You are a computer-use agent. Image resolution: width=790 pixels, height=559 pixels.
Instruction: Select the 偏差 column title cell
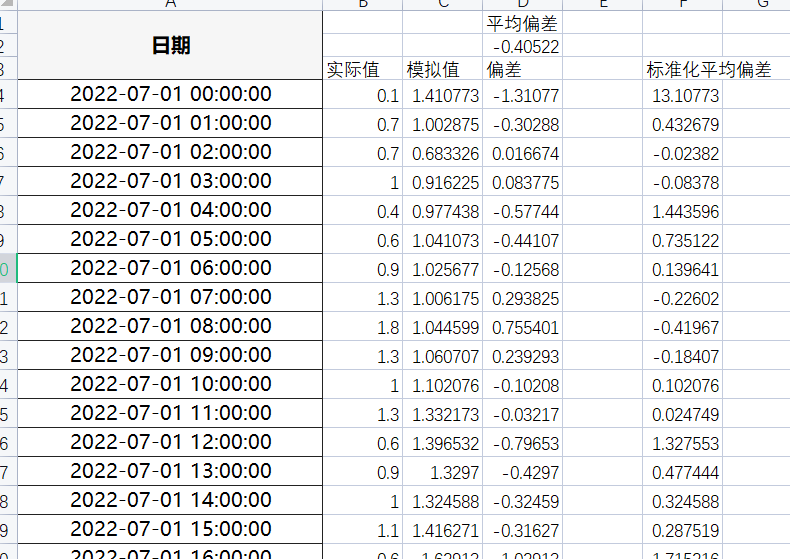click(522, 70)
